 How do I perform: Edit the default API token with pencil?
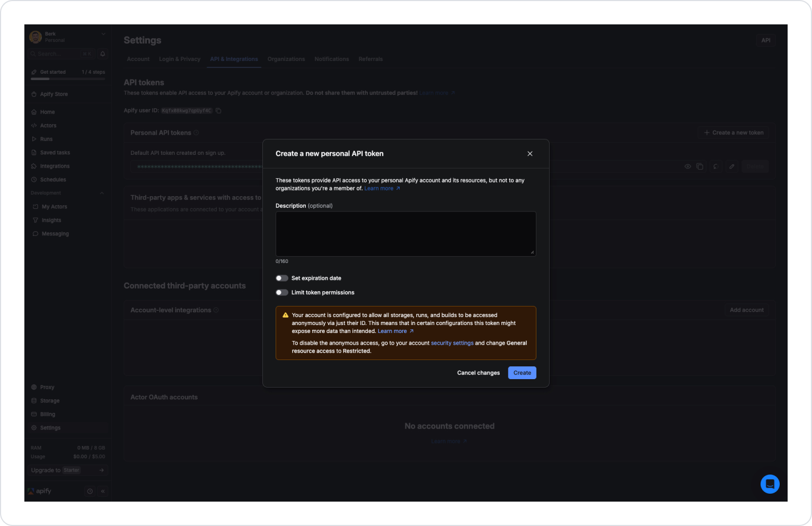tap(732, 166)
